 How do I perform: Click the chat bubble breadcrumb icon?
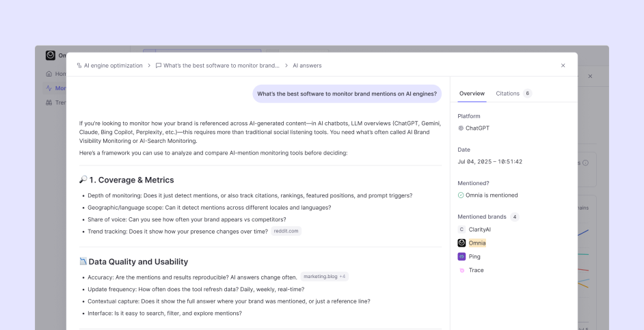click(159, 66)
